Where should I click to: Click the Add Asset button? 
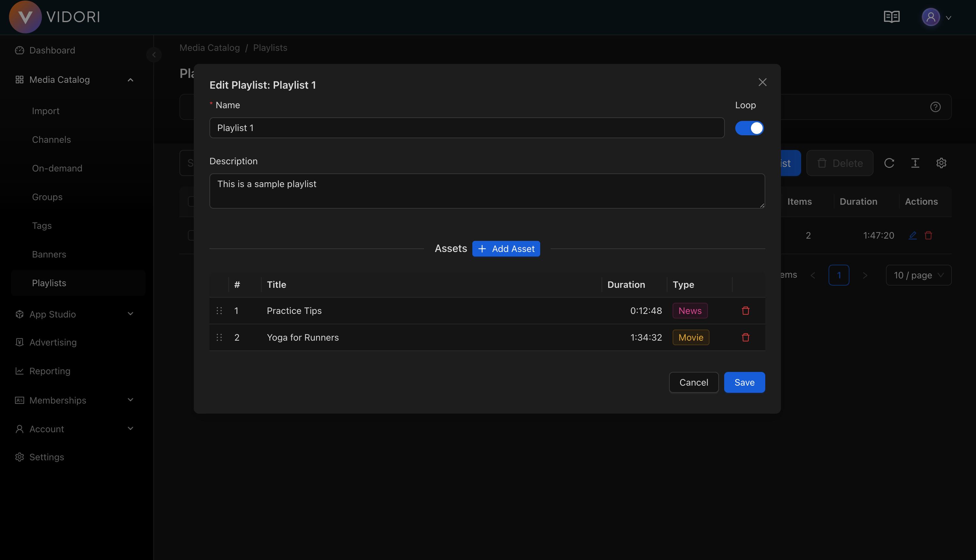point(506,248)
